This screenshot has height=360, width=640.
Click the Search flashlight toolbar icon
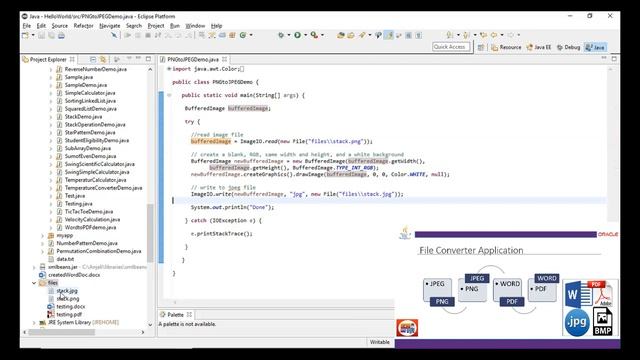[x=362, y=36]
